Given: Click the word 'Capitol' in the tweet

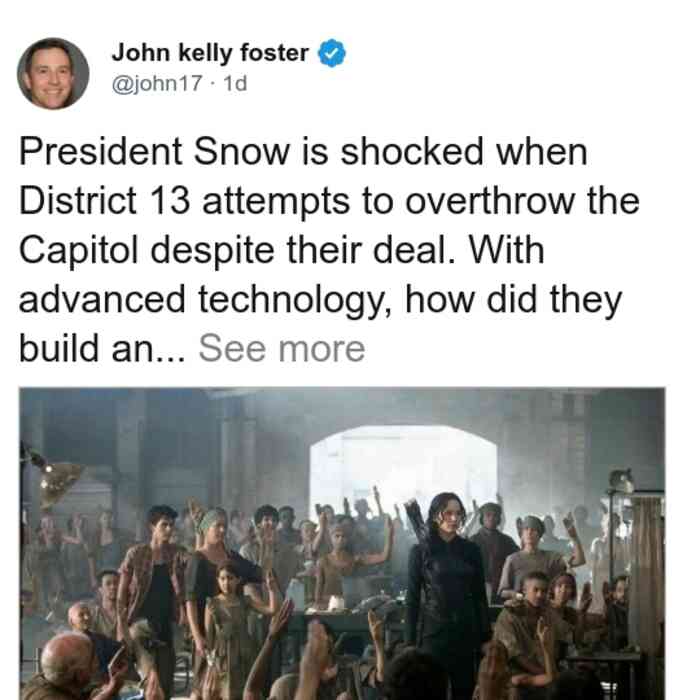Looking at the screenshot, I should 78,250.
